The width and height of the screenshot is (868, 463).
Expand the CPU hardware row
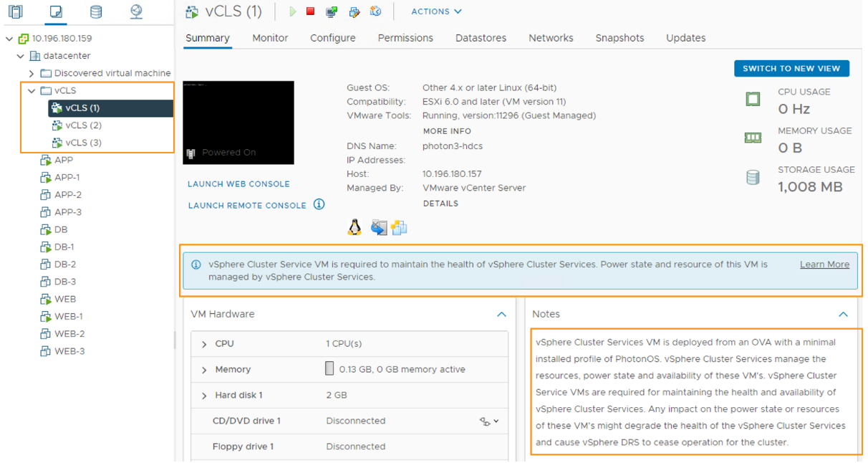204,344
